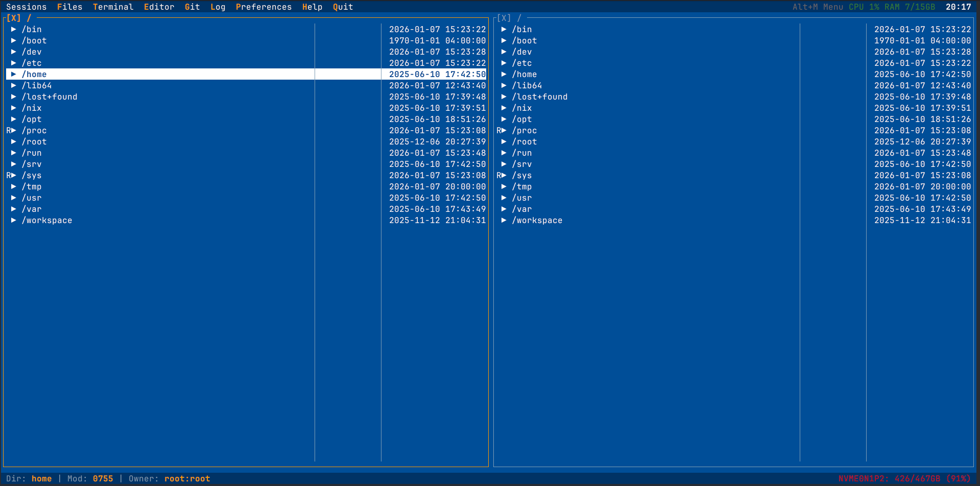Click Quit in the menu bar

pos(342,7)
